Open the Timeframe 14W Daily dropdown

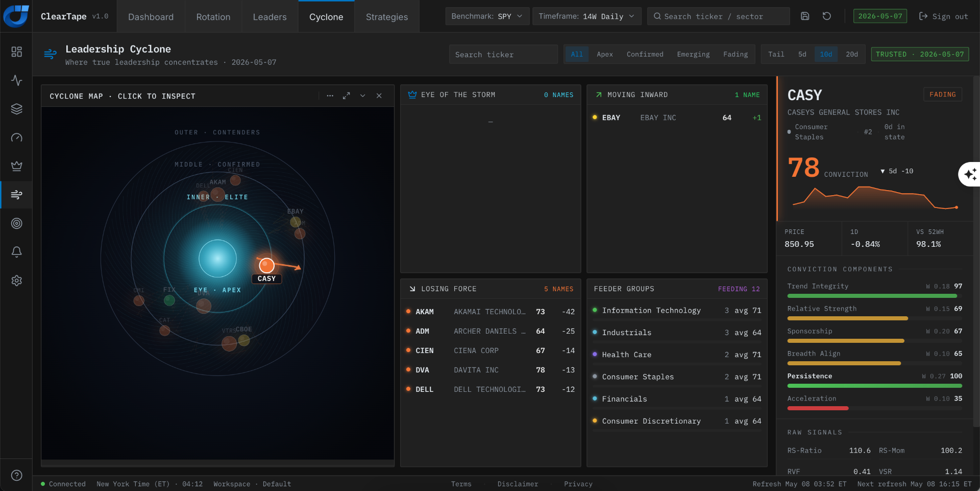click(586, 16)
